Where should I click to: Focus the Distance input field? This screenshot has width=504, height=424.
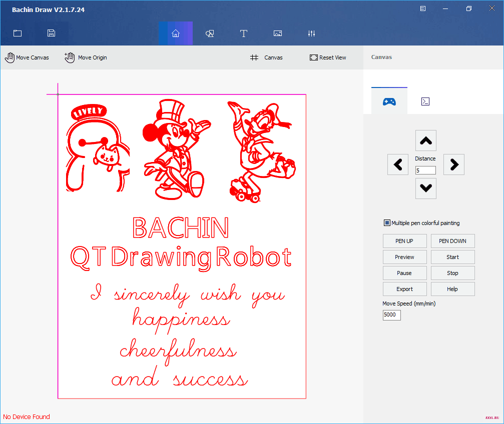coord(425,170)
